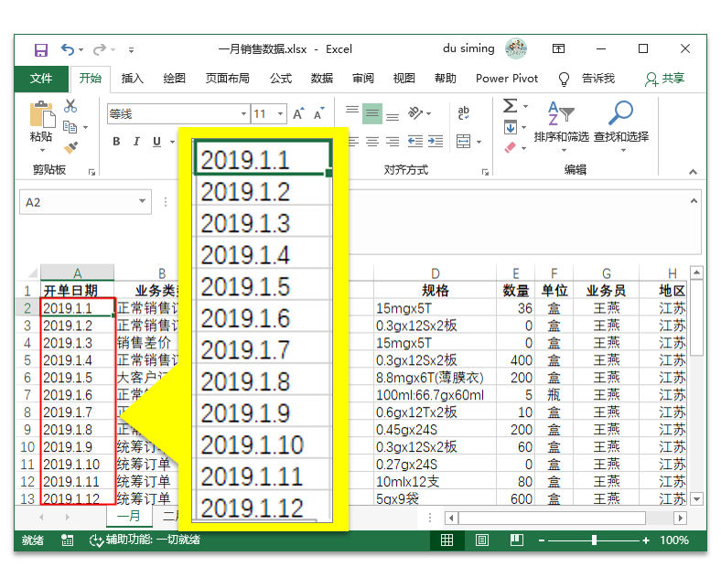Open alignment settings dialog launcher

(x=485, y=172)
